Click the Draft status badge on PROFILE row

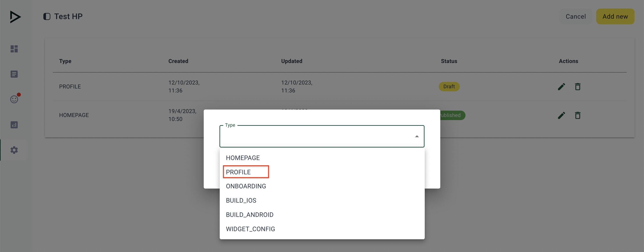tap(449, 86)
